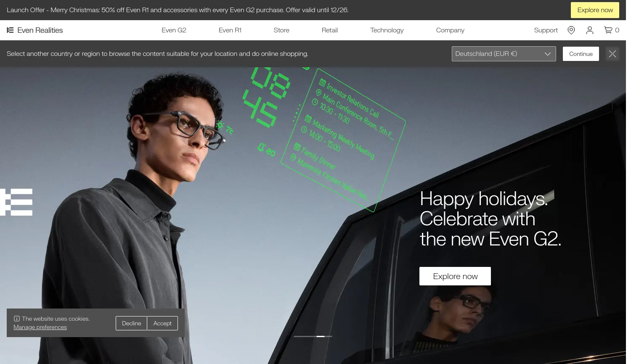Viewport: 631px width, 364px height.
Task: Expand the currency selector chevron
Action: tap(548, 54)
